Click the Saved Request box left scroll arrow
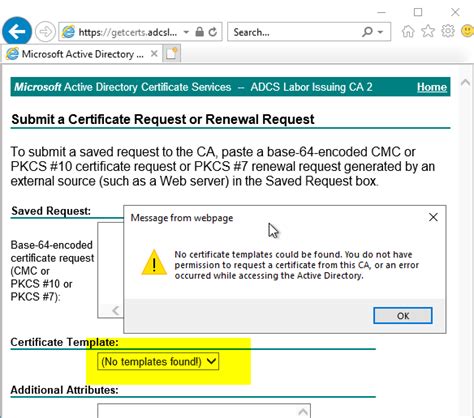The width and height of the screenshot is (474, 418). click(115, 310)
